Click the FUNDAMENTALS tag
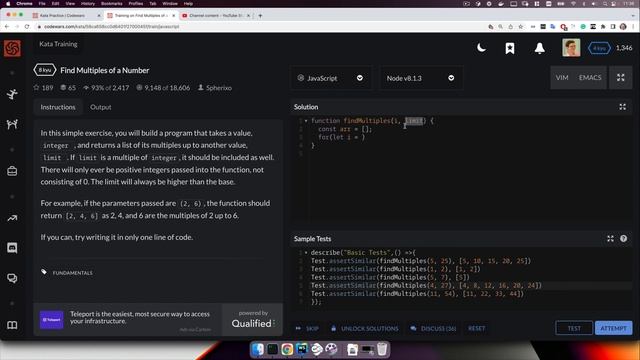Screen dimensions: 640x360 pyautogui.click(x=72, y=273)
